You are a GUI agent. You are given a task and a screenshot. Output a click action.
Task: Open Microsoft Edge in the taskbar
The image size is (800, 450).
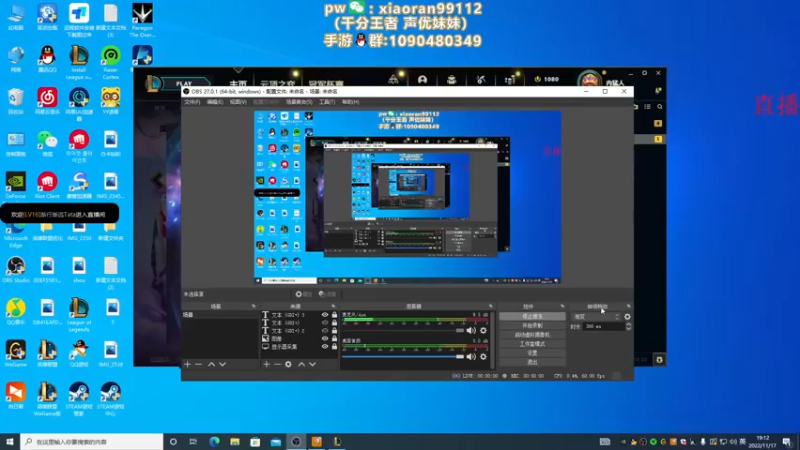coord(214,442)
